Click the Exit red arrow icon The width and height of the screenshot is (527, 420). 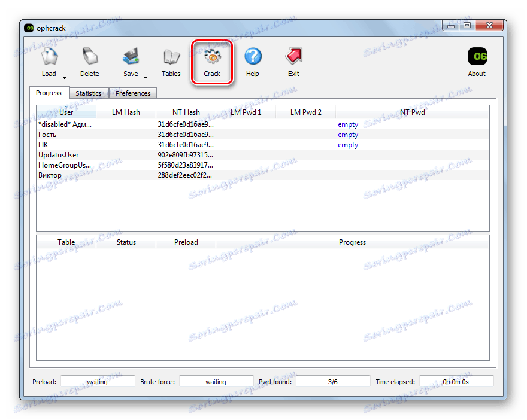pyautogui.click(x=294, y=56)
